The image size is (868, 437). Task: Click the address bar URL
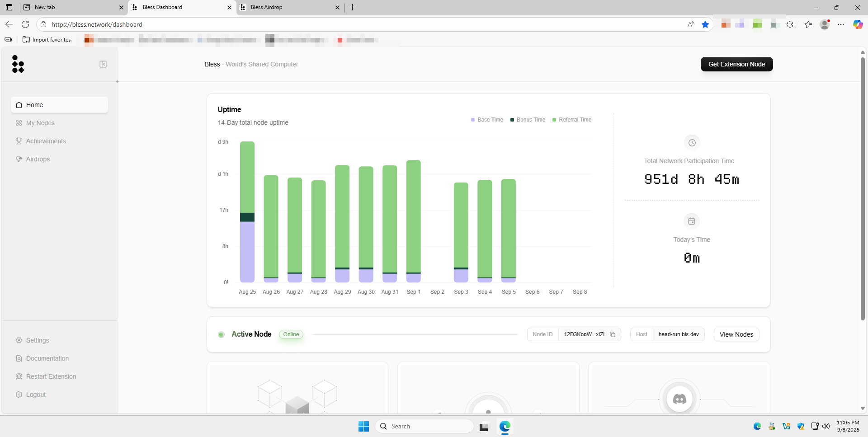[97, 24]
